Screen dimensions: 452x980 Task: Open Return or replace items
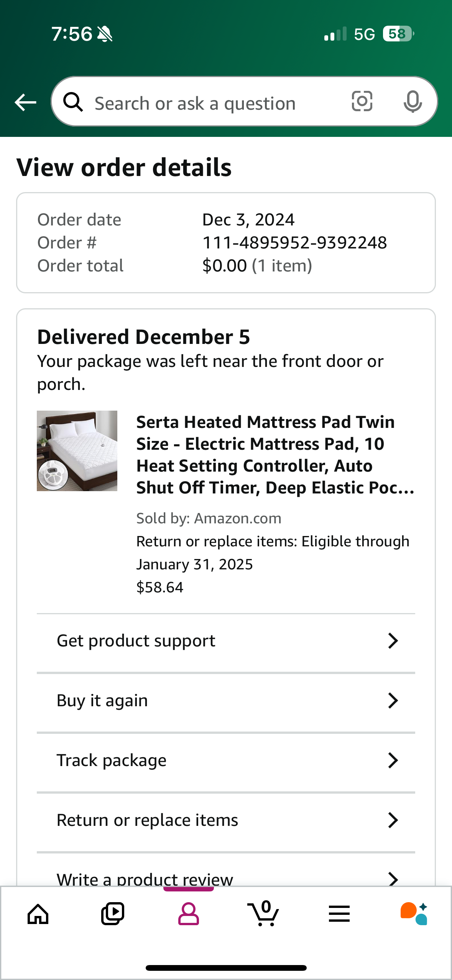(226, 820)
